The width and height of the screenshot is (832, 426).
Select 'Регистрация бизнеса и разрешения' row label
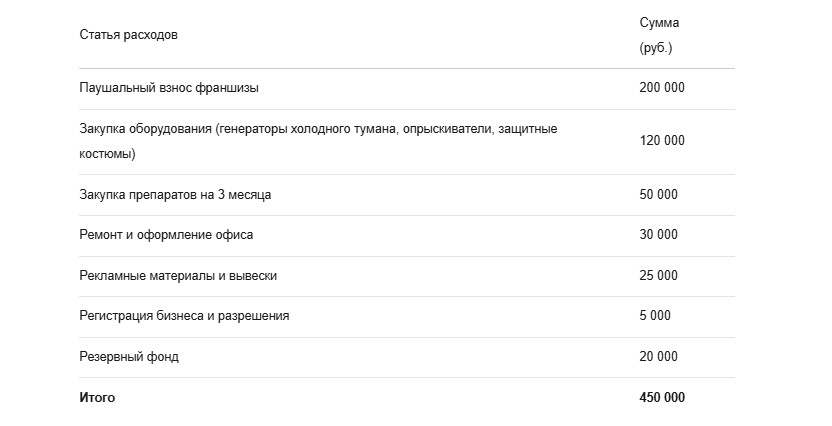point(184,316)
